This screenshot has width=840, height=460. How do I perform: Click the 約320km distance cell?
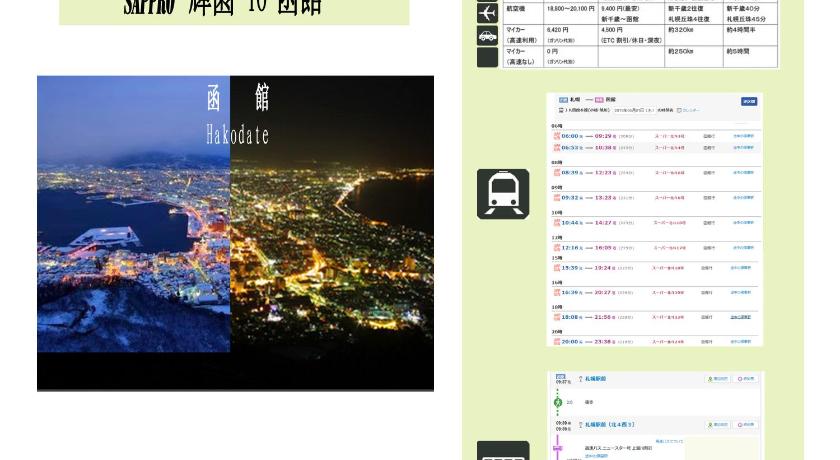pos(693,35)
